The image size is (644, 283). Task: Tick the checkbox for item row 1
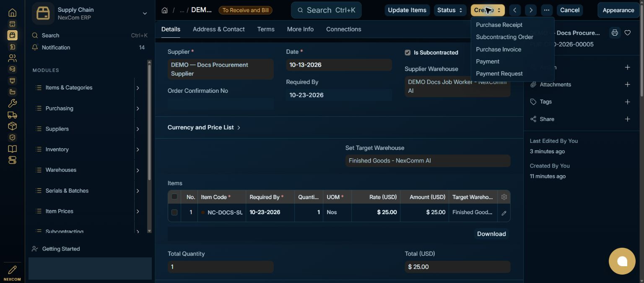(174, 212)
